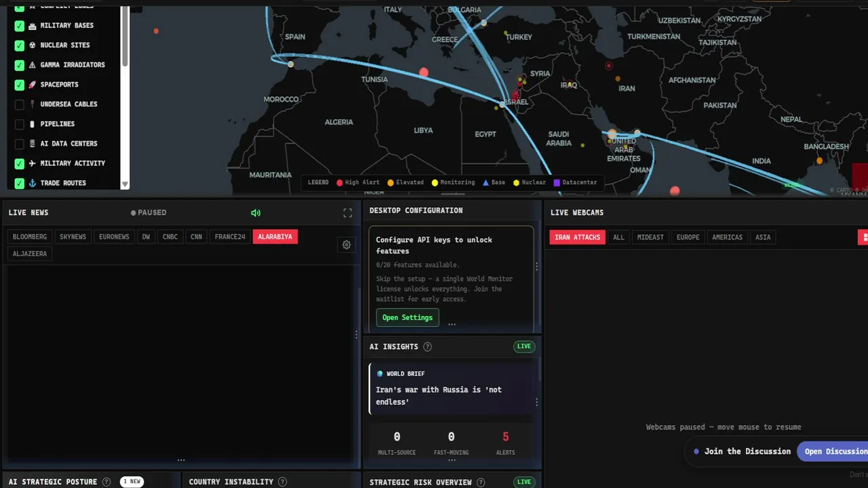868x488 pixels.
Task: Switch Live News to Bloomberg
Action: pos(30,237)
